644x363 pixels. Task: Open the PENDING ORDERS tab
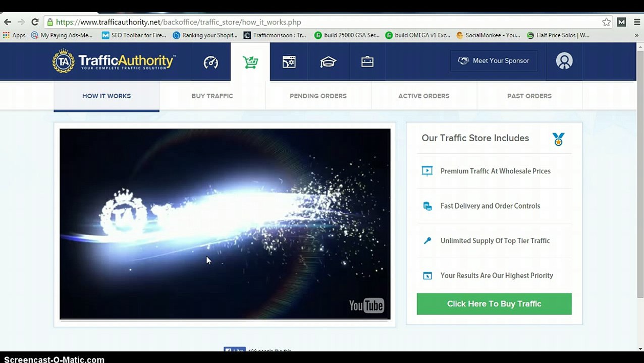[318, 96]
